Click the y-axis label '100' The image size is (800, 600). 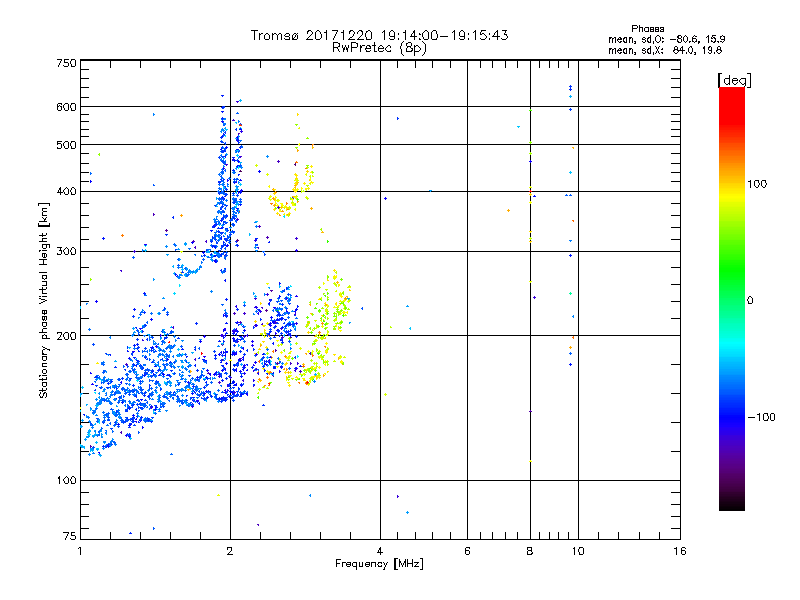(x=67, y=481)
